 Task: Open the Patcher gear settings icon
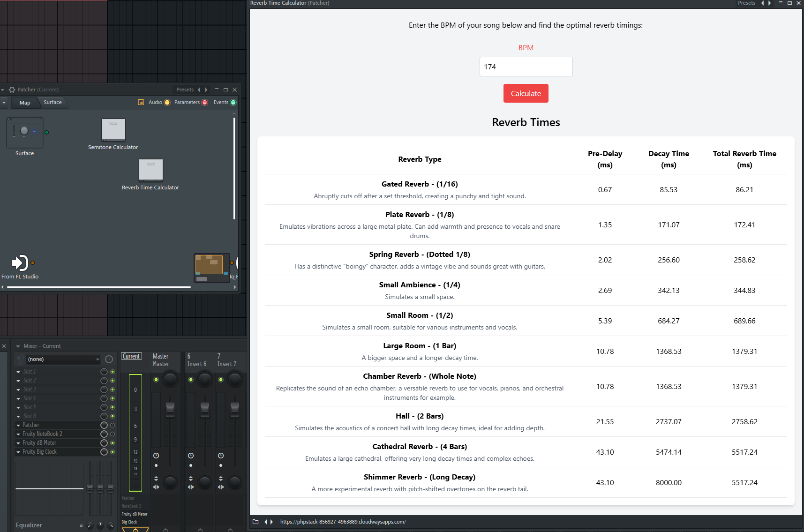click(12, 90)
